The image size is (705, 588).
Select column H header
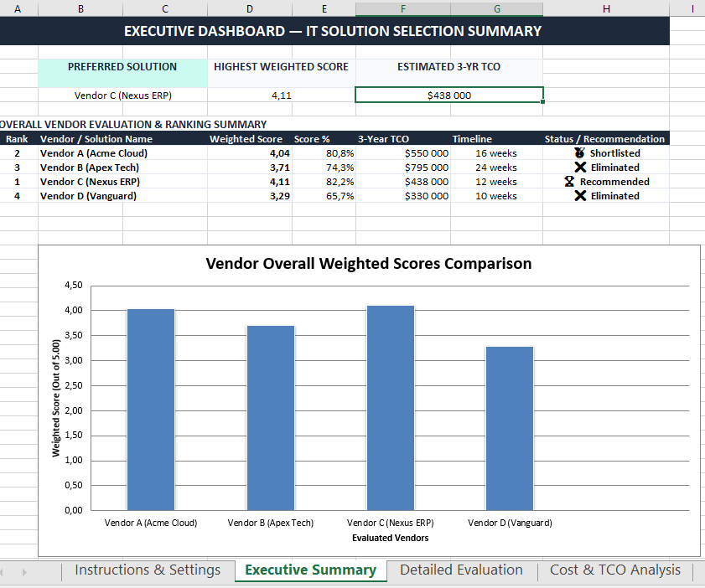[x=606, y=8]
